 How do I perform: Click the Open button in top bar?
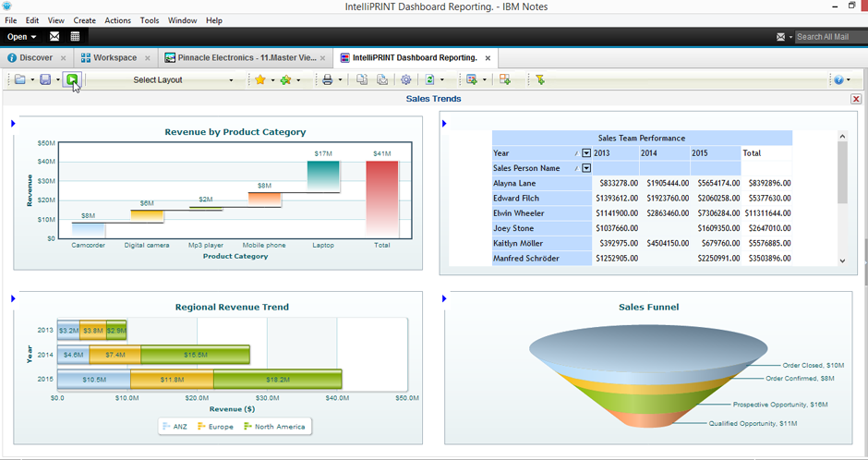21,37
